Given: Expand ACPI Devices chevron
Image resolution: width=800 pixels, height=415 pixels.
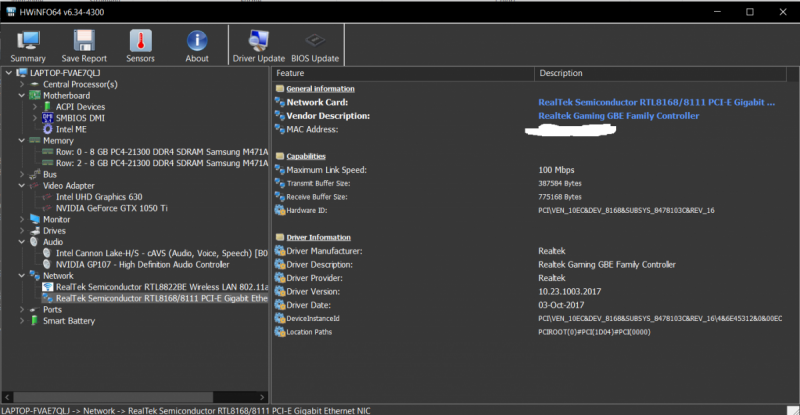Looking at the screenshot, I should (35, 107).
